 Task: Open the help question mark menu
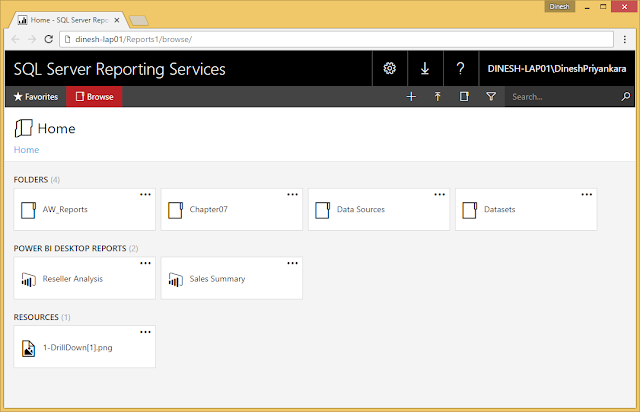[x=460, y=68]
